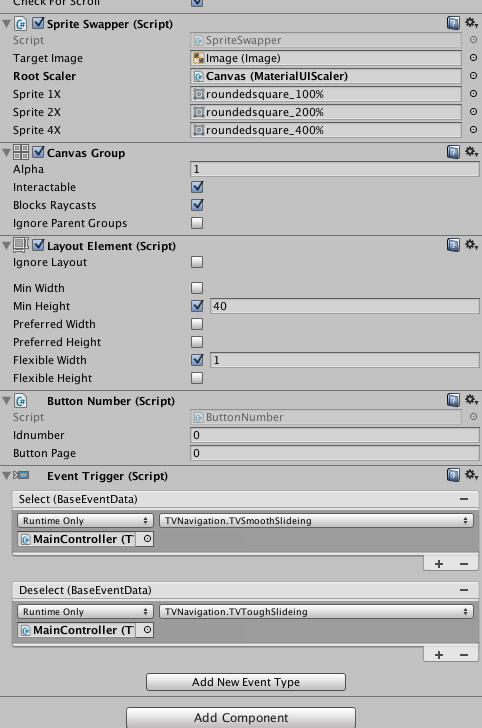Disable the Sprite Swapper component checkbox
This screenshot has height=728, width=482.
[38, 23]
